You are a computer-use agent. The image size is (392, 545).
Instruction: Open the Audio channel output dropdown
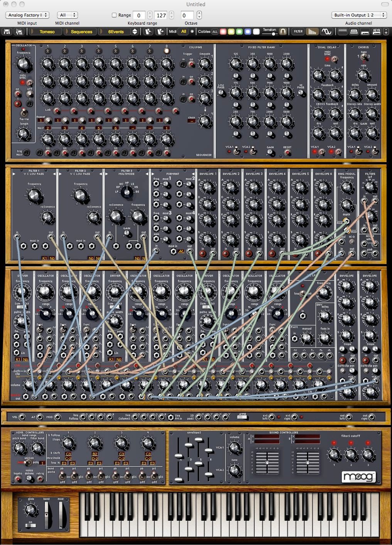click(x=359, y=15)
